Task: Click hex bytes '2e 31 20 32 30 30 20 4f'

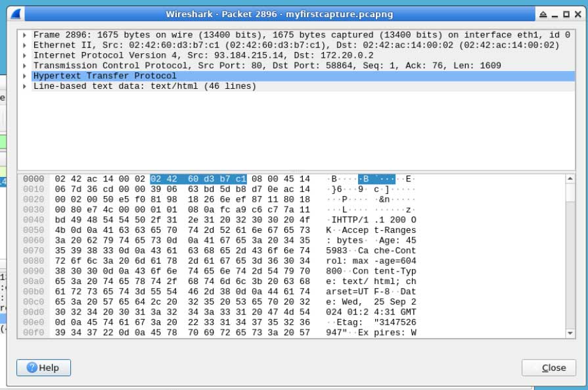Action: click(249, 220)
